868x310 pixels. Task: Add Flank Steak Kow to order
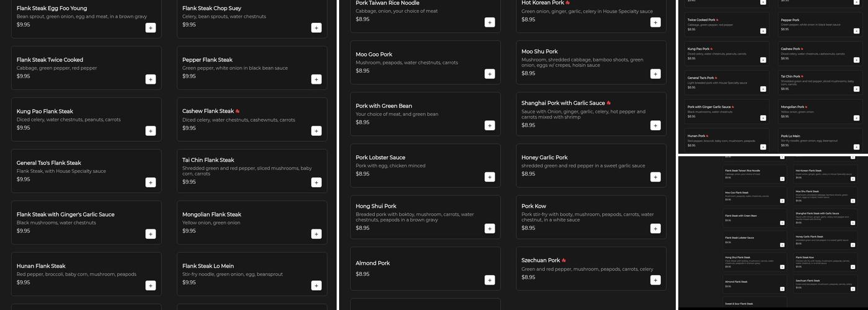coord(853,267)
